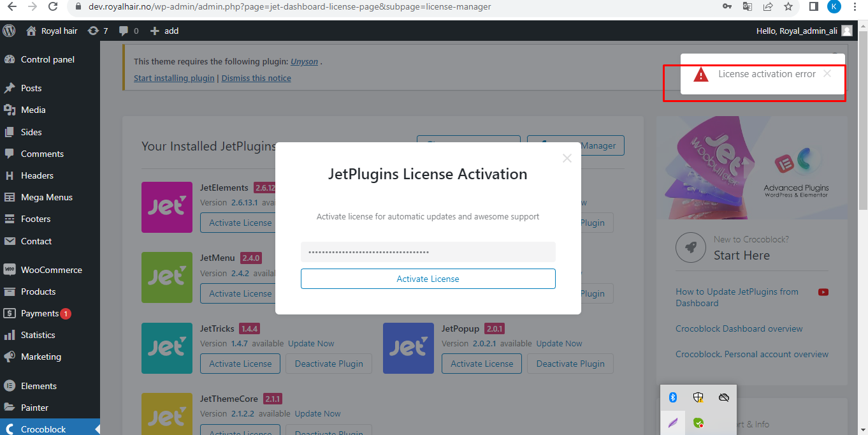The height and width of the screenshot is (435, 868).
Task: Close the JetPlugins License Activation popup
Action: tap(567, 158)
